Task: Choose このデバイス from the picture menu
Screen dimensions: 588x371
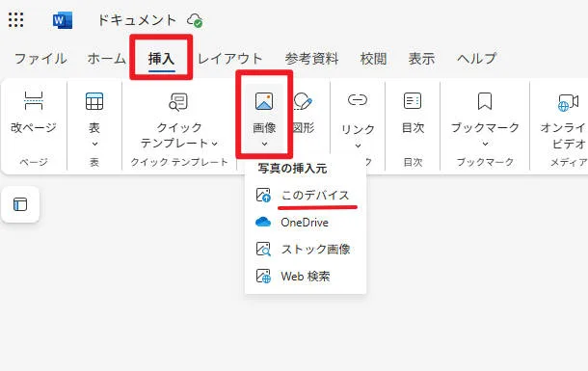Action: click(306, 196)
